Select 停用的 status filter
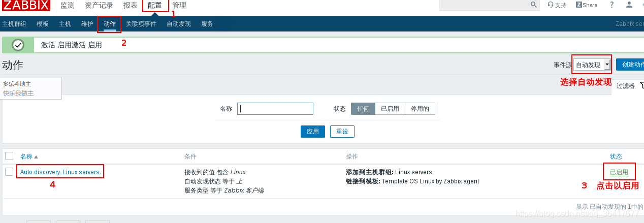 (420, 109)
